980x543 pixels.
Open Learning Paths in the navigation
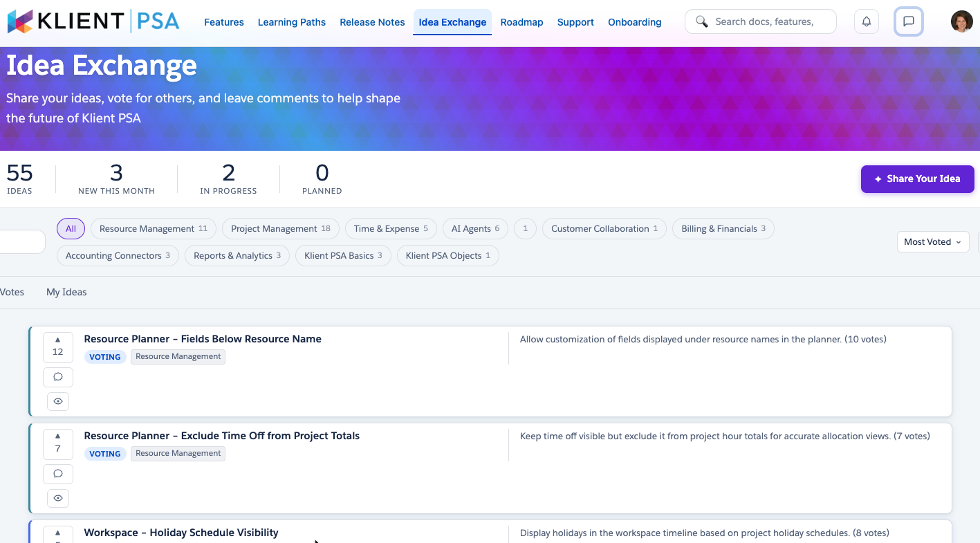point(292,22)
